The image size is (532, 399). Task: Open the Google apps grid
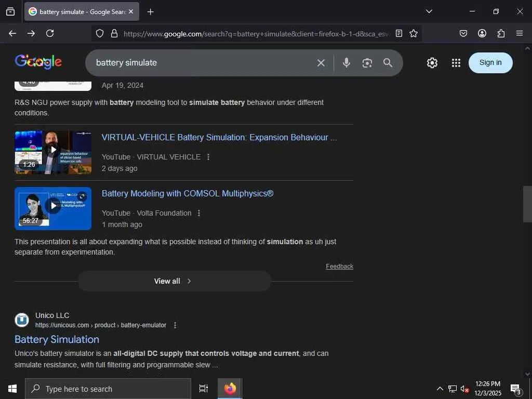point(456,63)
